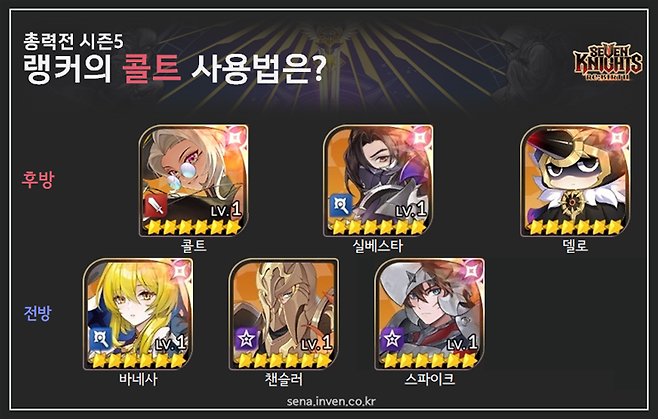Pick the 스파이크 hero card

[429, 314]
